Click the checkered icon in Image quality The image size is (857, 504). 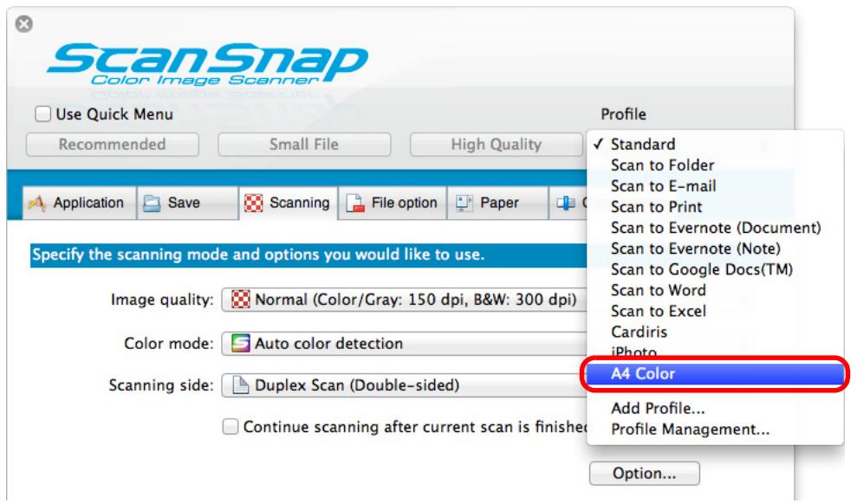point(241,300)
